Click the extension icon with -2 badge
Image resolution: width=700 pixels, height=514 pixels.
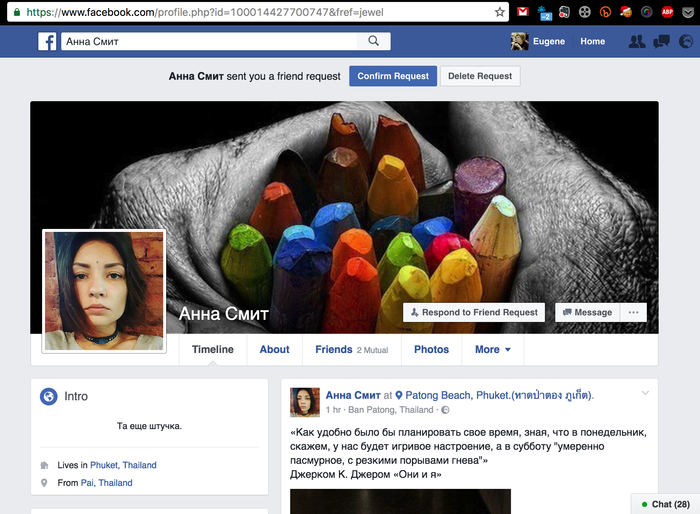point(544,13)
